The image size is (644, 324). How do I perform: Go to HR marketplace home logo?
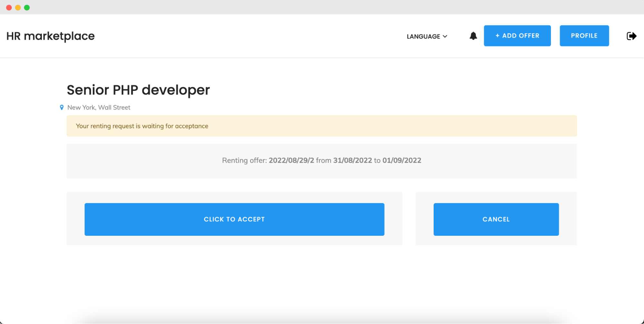[x=51, y=36]
